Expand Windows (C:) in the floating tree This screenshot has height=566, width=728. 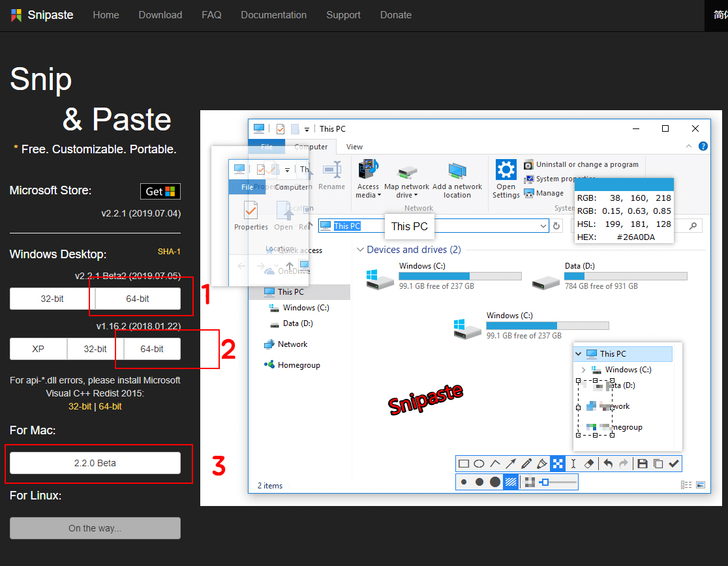[x=584, y=370]
